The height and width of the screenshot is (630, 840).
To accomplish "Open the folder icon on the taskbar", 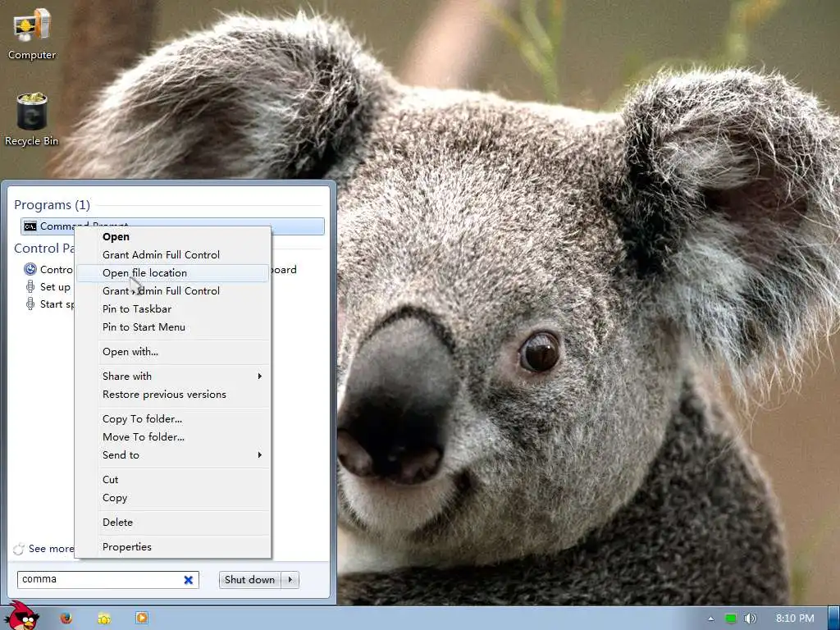I will point(104,618).
